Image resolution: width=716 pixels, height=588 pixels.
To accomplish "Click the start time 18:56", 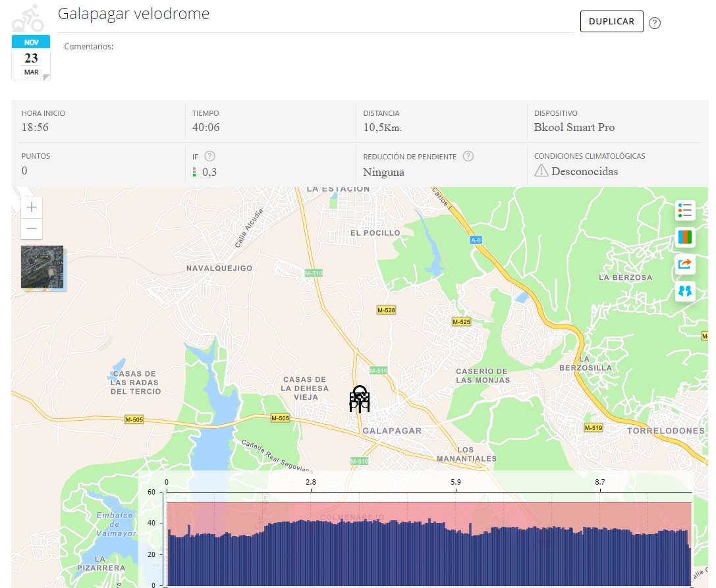I will (35, 127).
